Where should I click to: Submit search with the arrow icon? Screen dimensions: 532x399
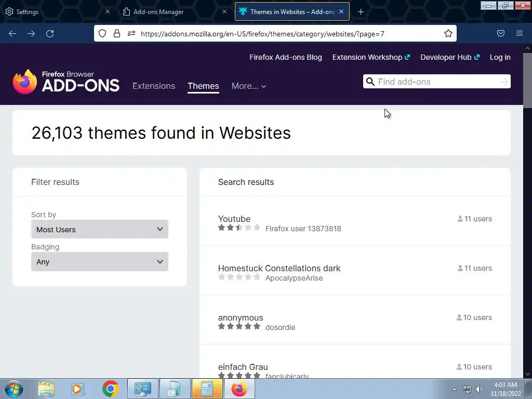tap(504, 82)
